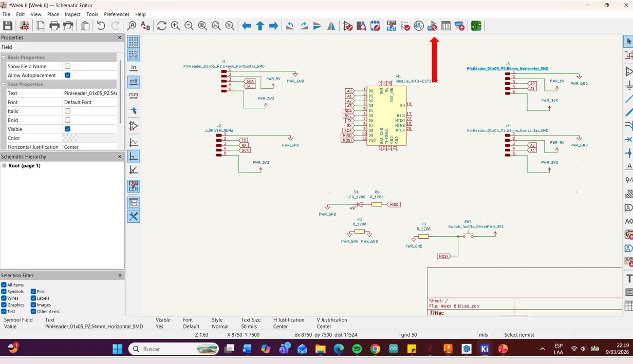This screenshot has width=633, height=364.
Task: Switch units to mils
Action: click(134, 81)
